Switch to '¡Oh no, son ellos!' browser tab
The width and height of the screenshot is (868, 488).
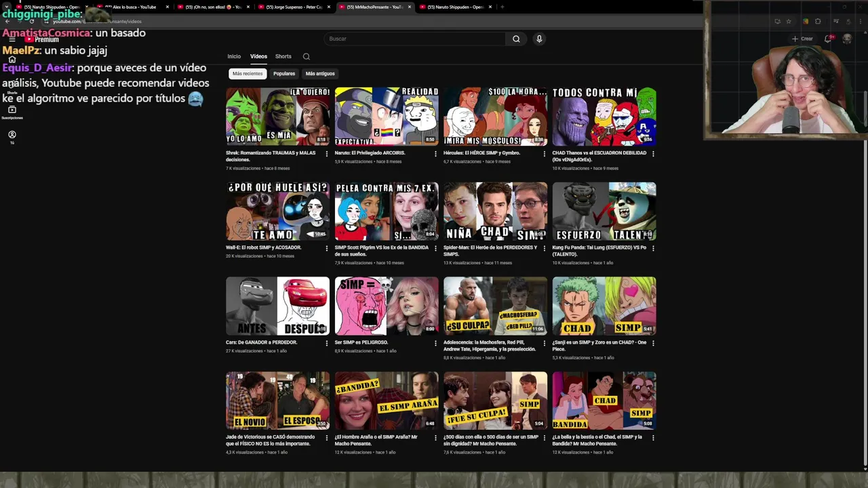(x=213, y=7)
